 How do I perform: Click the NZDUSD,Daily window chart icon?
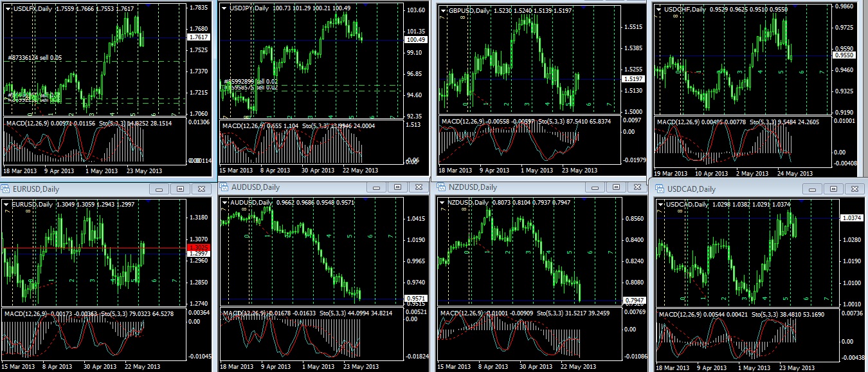(x=441, y=187)
